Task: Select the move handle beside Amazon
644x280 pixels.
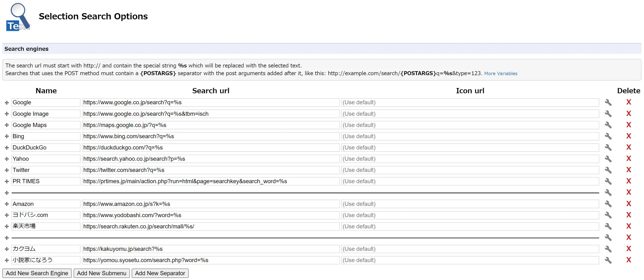Action: click(7, 204)
